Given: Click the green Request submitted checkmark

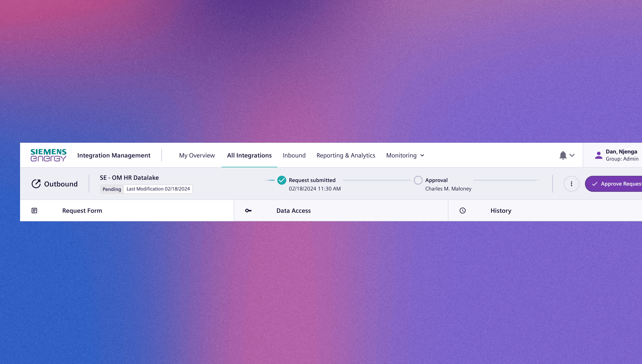Looking at the screenshot, I should click(282, 180).
